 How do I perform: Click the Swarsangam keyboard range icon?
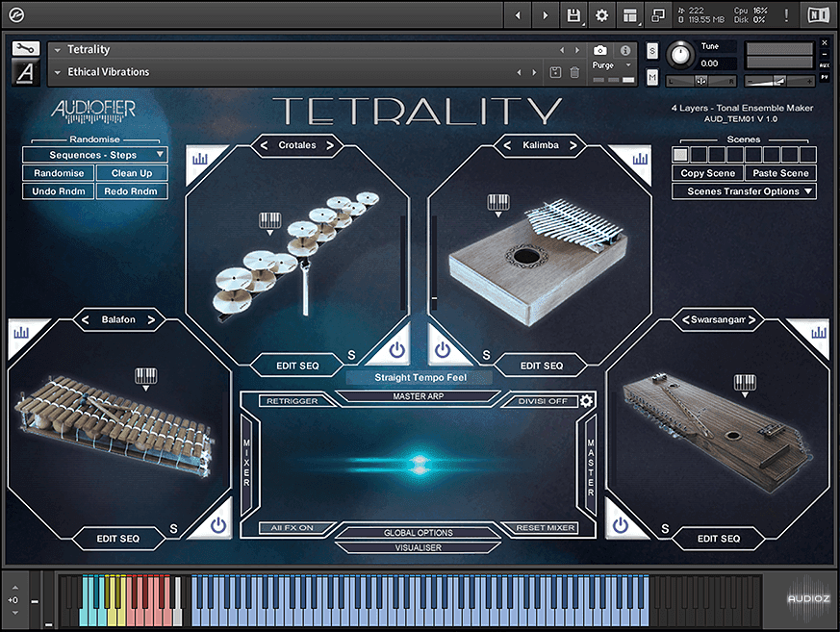[x=745, y=385]
